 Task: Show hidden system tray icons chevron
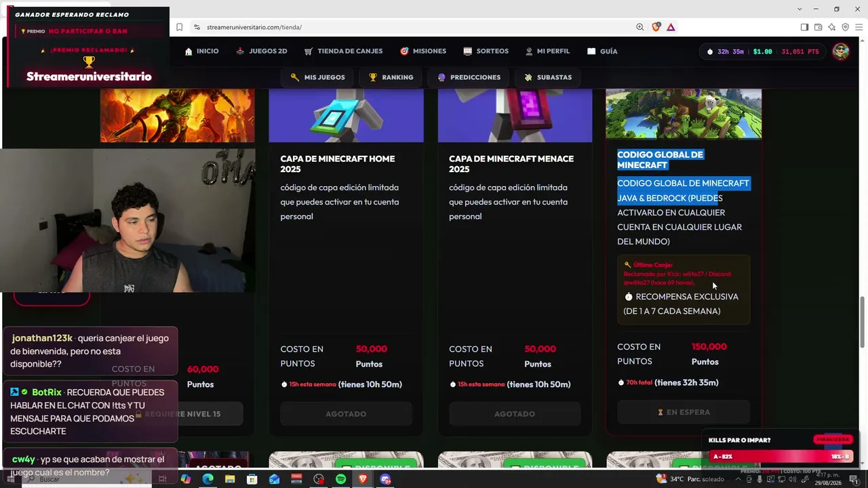pyautogui.click(x=738, y=479)
